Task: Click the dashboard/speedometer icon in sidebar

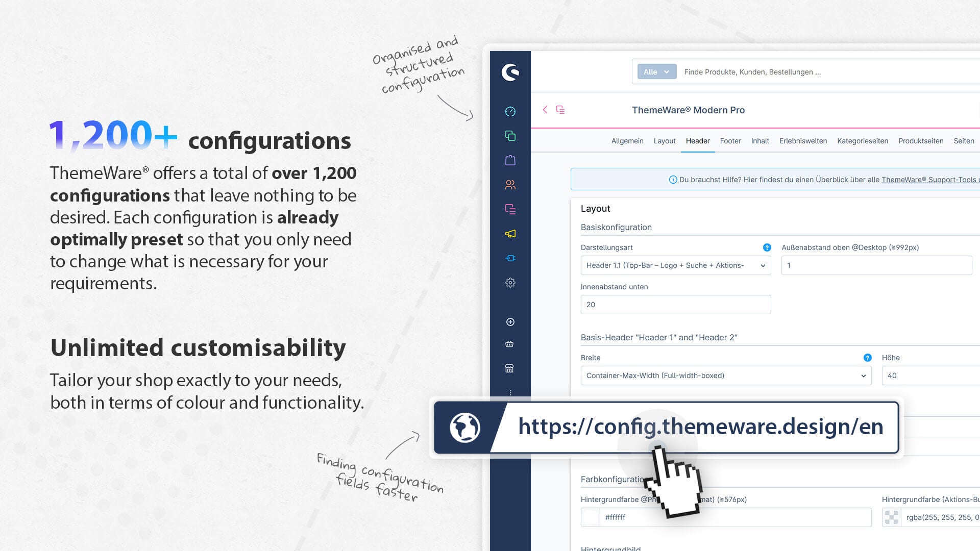Action: pyautogui.click(x=510, y=110)
